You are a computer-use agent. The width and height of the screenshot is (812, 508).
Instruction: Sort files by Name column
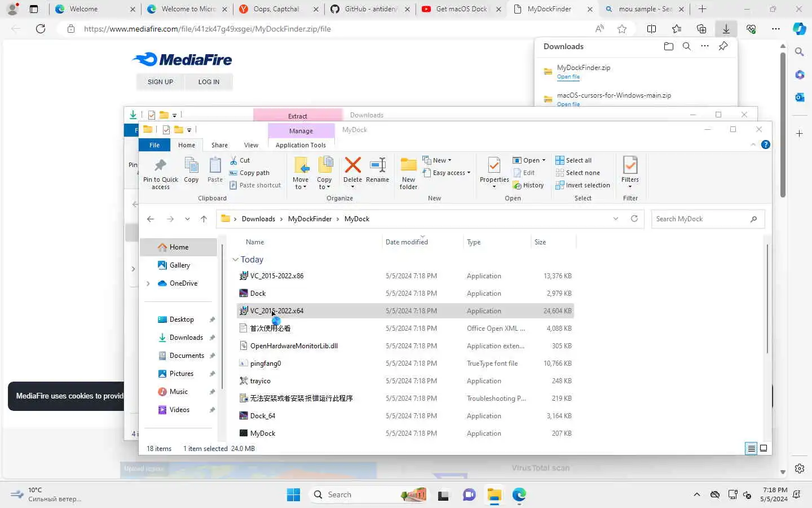click(309, 242)
